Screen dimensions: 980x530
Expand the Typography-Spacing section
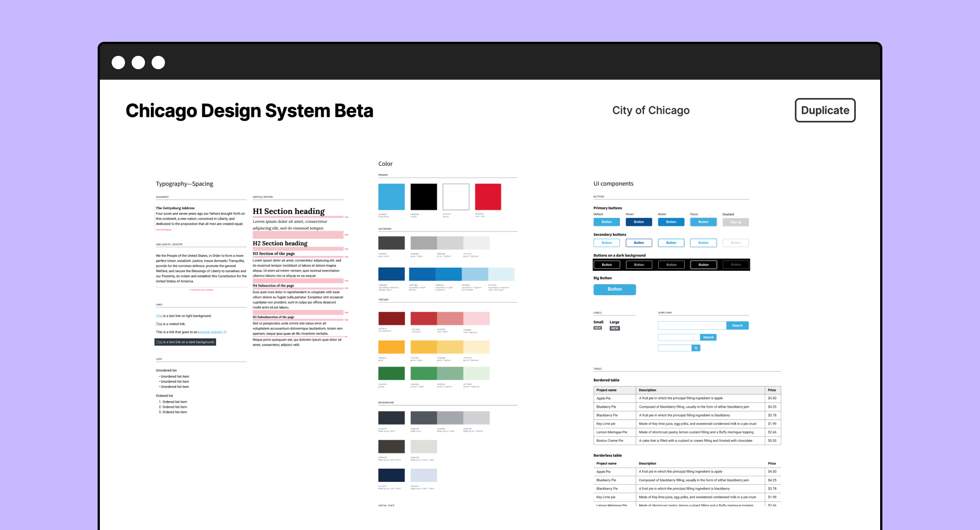pyautogui.click(x=185, y=183)
